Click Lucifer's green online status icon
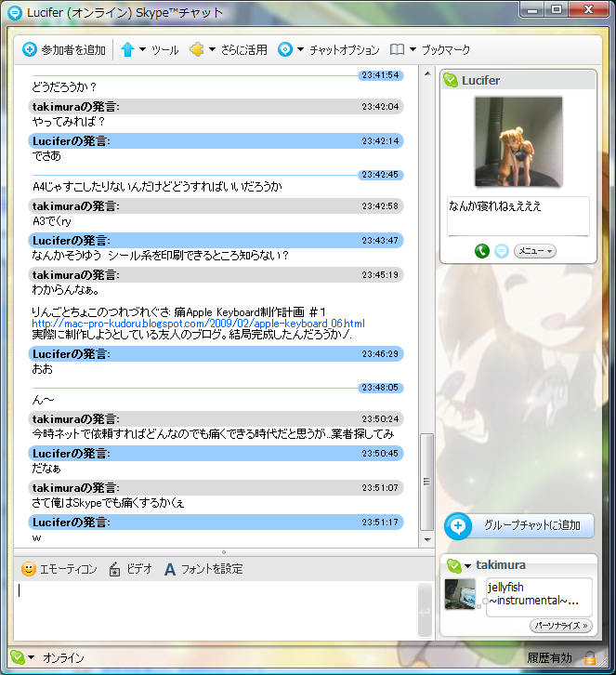 451,80
